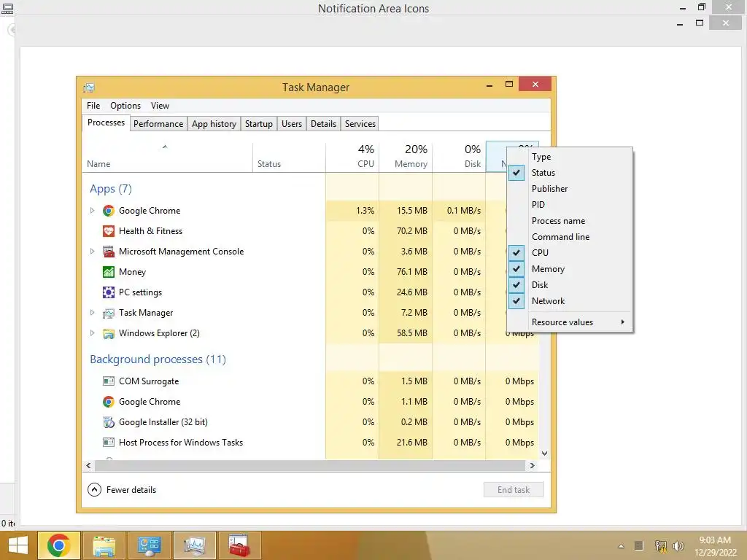The width and height of the screenshot is (747, 560).
Task: Switch to the Performance tab
Action: coord(158,124)
